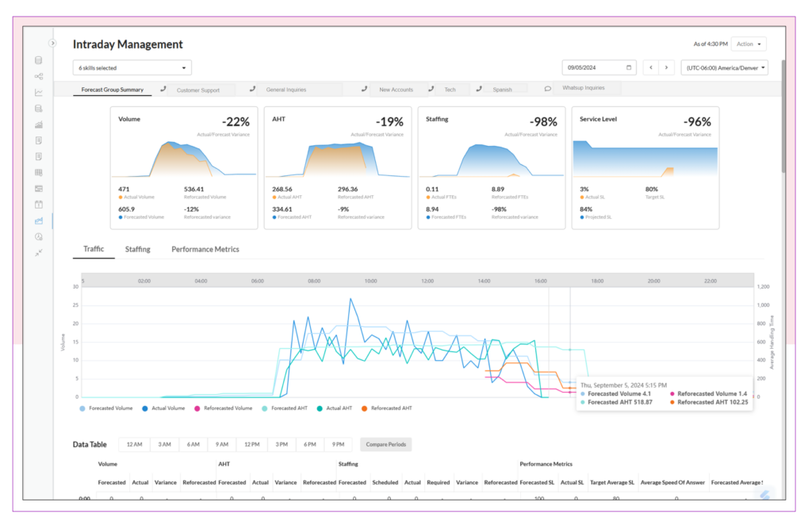Switch to the Staffing tab
812x529 pixels.
(x=137, y=249)
